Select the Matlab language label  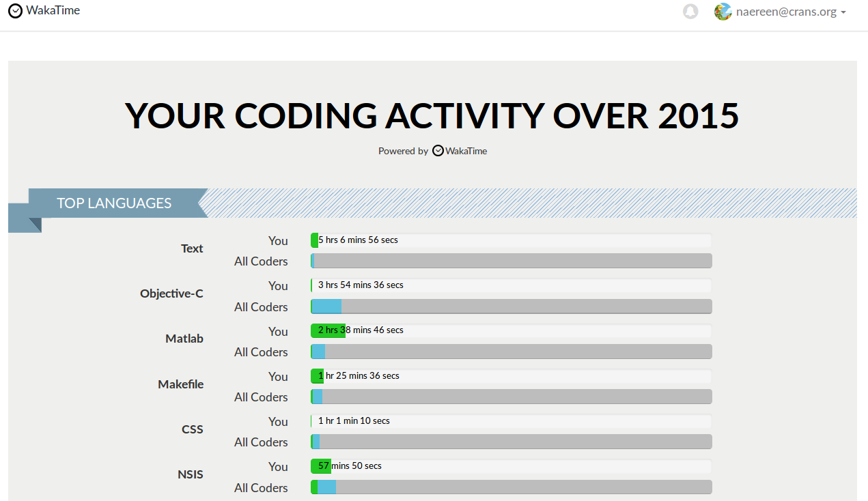184,339
